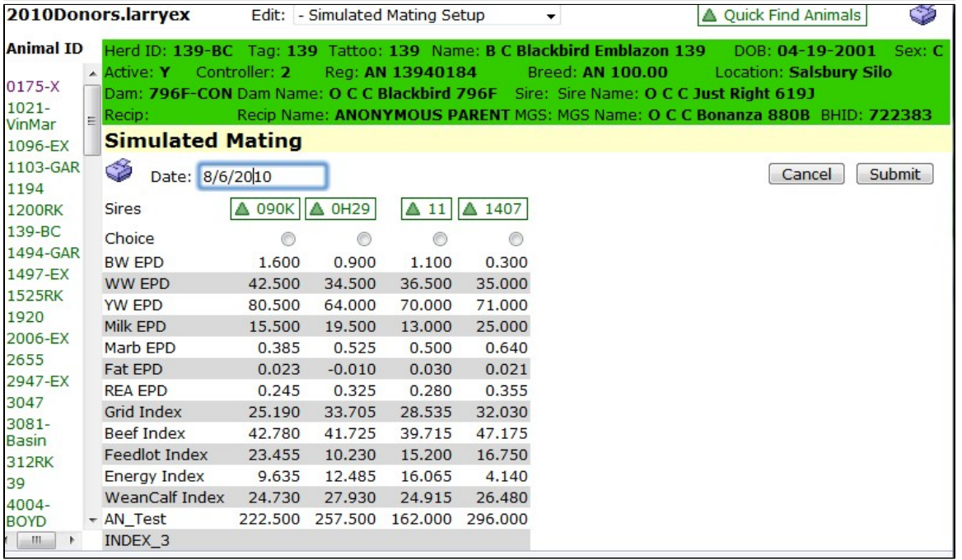Click the Marb EPD value 0.640
This screenshot has width=962, height=560.
point(507,348)
